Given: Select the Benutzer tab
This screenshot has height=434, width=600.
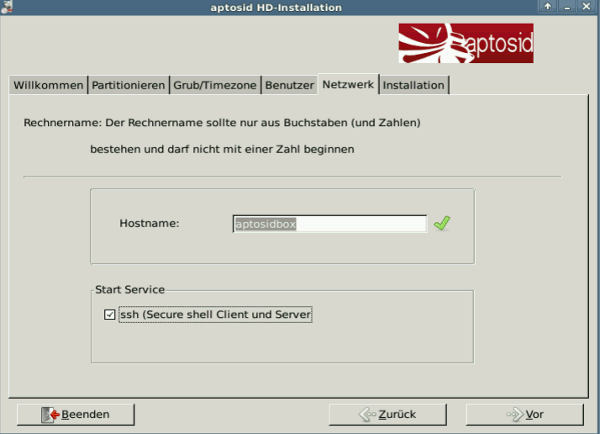Looking at the screenshot, I should (289, 85).
